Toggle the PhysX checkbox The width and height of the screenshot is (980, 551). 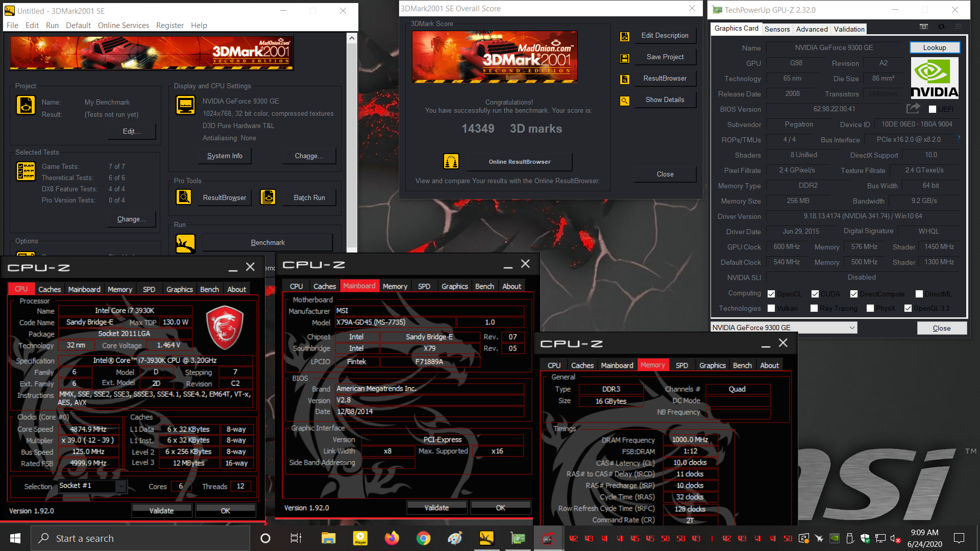(870, 308)
